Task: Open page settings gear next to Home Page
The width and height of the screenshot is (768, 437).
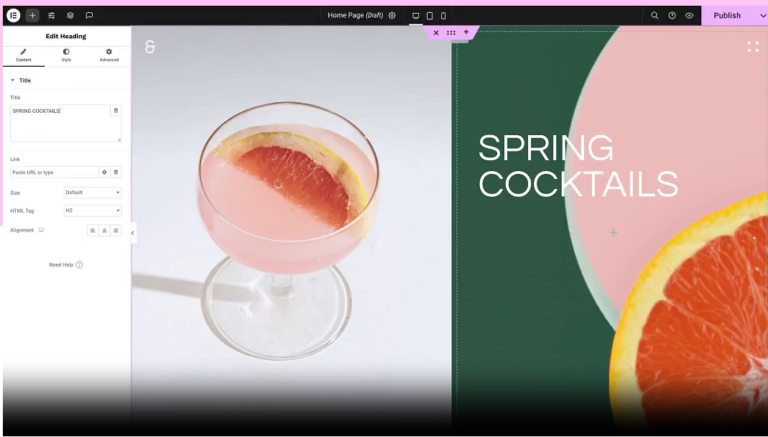Action: click(392, 16)
